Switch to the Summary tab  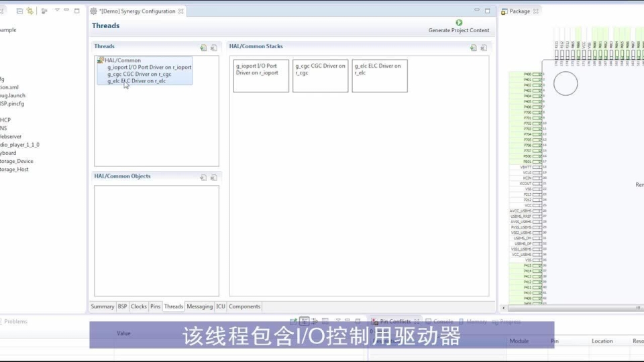point(102,306)
